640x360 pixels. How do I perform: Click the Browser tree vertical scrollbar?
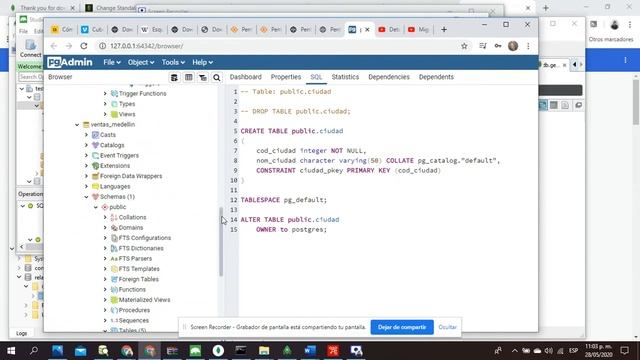coord(221,242)
